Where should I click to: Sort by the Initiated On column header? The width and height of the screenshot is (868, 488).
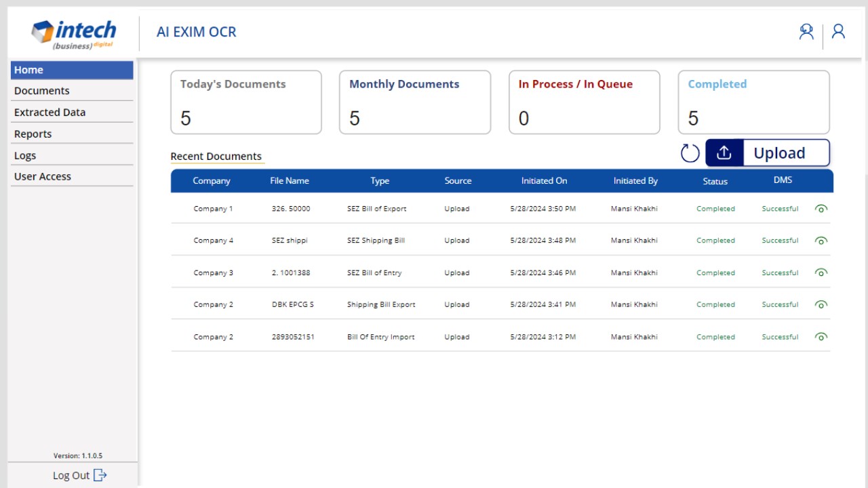pos(544,181)
